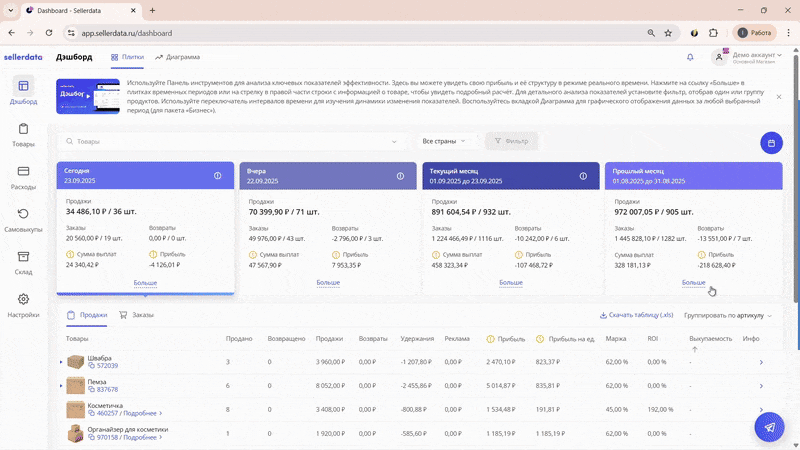800x450 pixels.
Task: Click info icon on Сегодня card
Action: click(218, 176)
